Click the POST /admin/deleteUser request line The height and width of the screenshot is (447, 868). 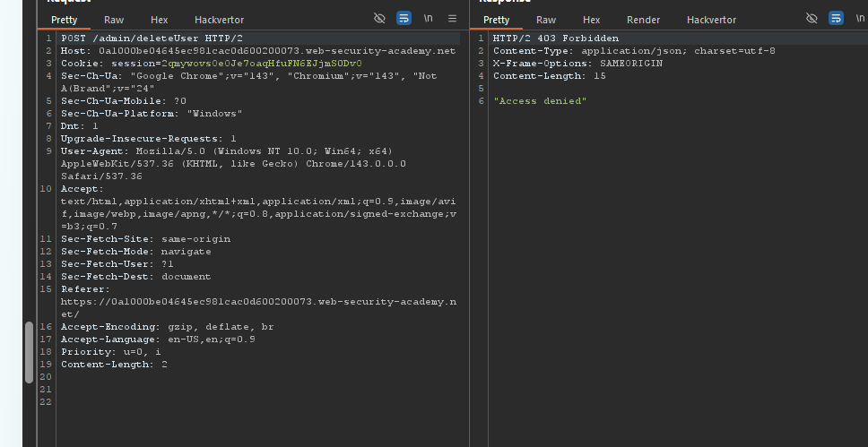tap(152, 39)
